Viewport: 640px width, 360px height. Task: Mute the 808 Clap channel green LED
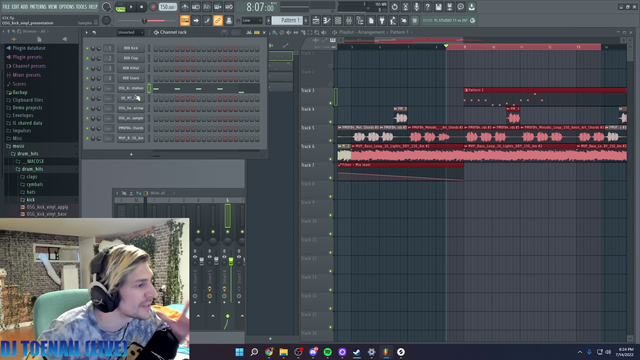[87, 58]
